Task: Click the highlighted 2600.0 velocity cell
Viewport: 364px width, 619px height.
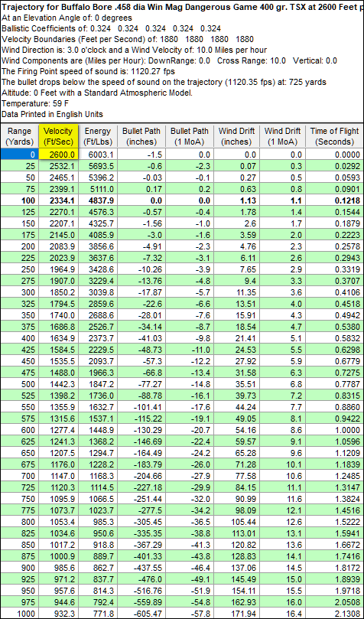Action: (59, 155)
